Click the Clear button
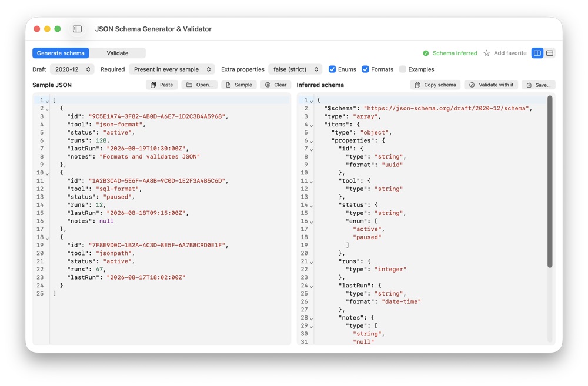This screenshot has height=386, width=588. click(x=276, y=85)
